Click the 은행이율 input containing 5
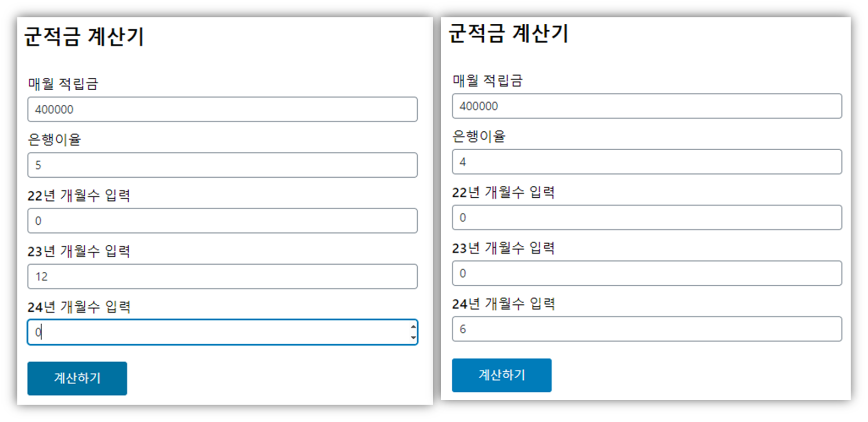 point(222,165)
